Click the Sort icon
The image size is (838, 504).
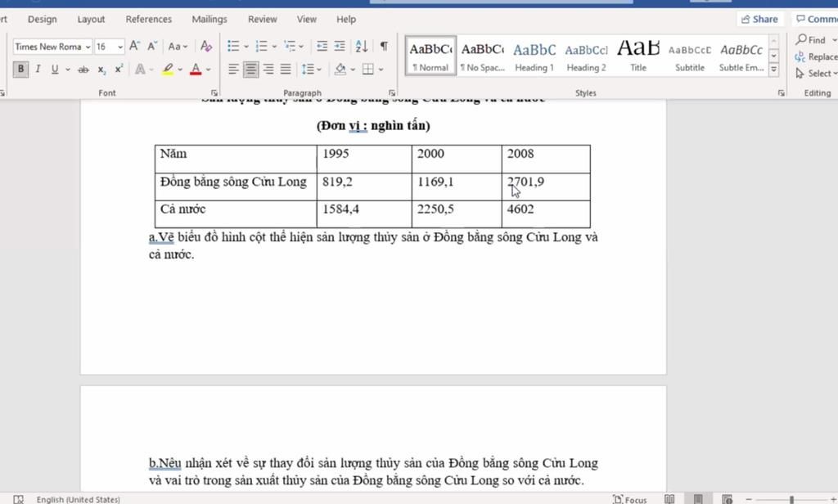[x=362, y=46]
